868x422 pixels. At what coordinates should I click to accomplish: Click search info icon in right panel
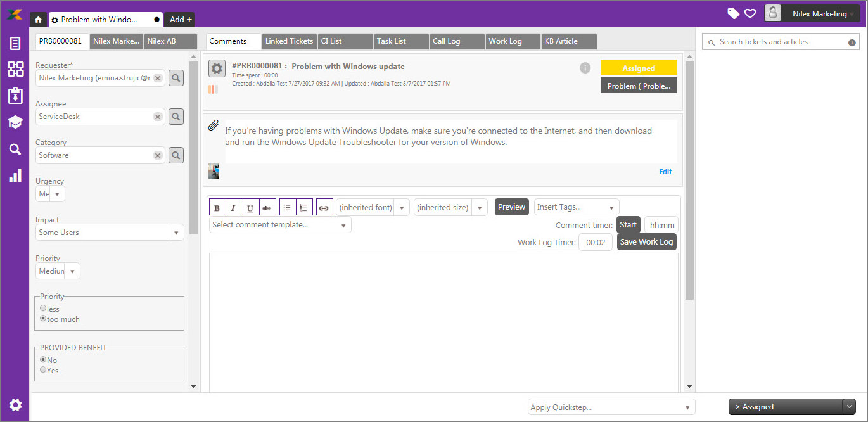(x=852, y=42)
